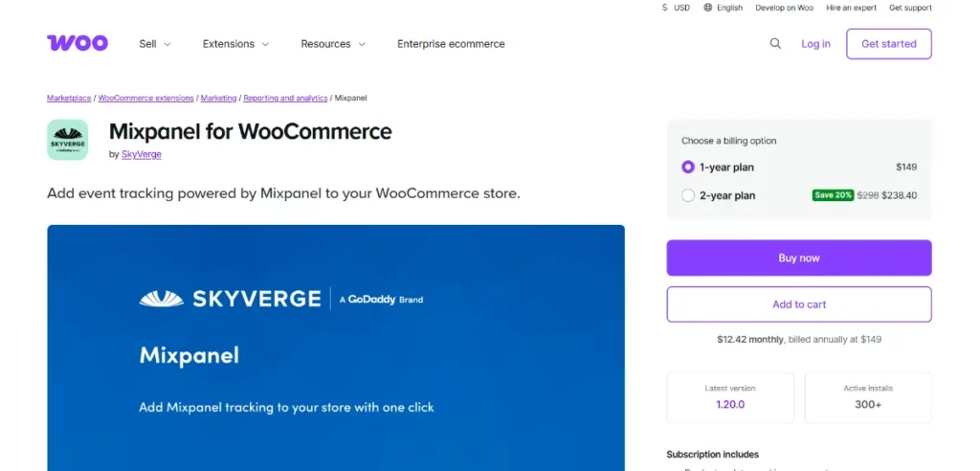Click the Get started button
The height and width of the screenshot is (471, 980).
click(x=888, y=44)
